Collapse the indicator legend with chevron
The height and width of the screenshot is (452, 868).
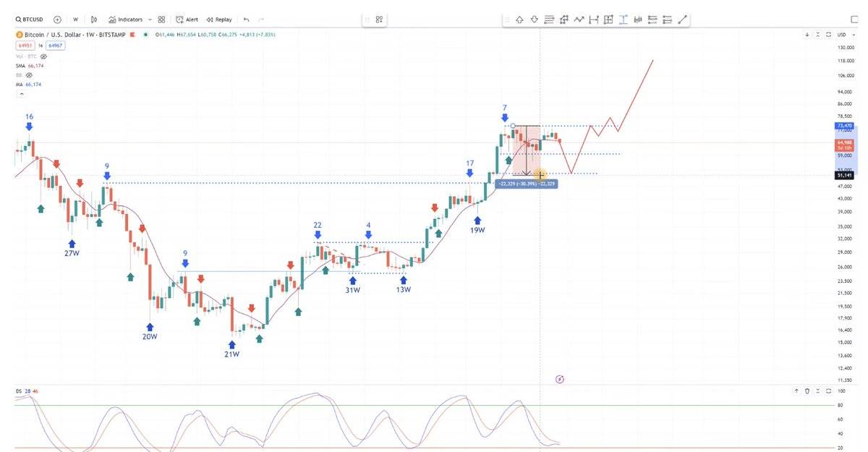(21, 94)
